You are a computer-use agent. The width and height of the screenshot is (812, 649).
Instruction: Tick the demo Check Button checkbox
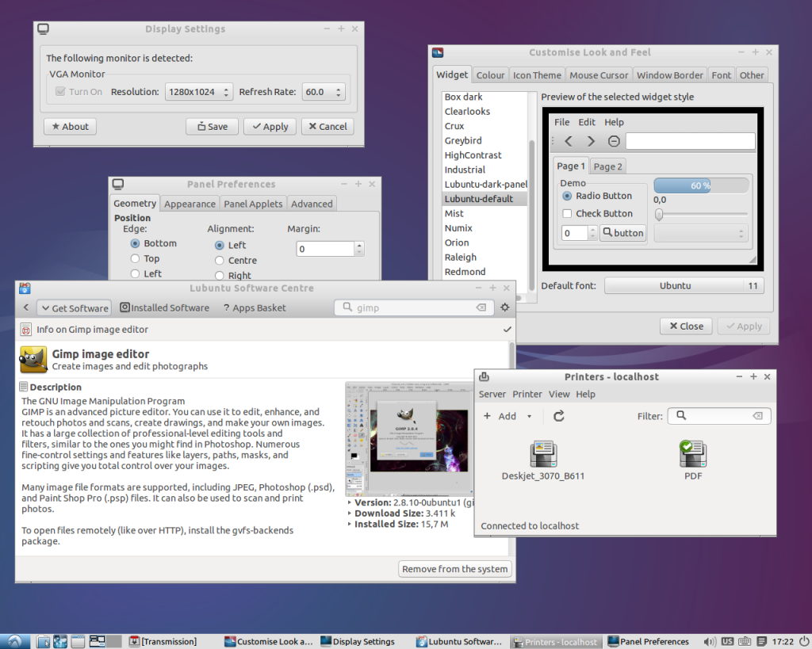click(567, 213)
